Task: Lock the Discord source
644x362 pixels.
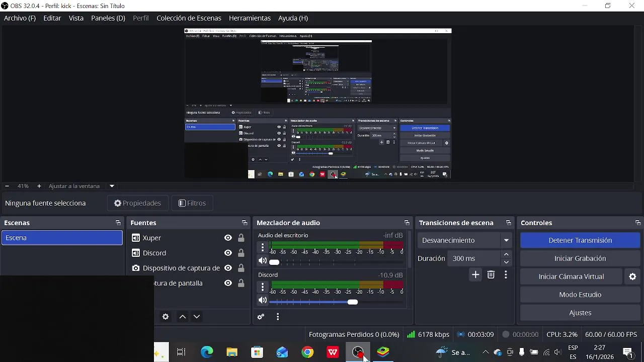Action: [241, 253]
